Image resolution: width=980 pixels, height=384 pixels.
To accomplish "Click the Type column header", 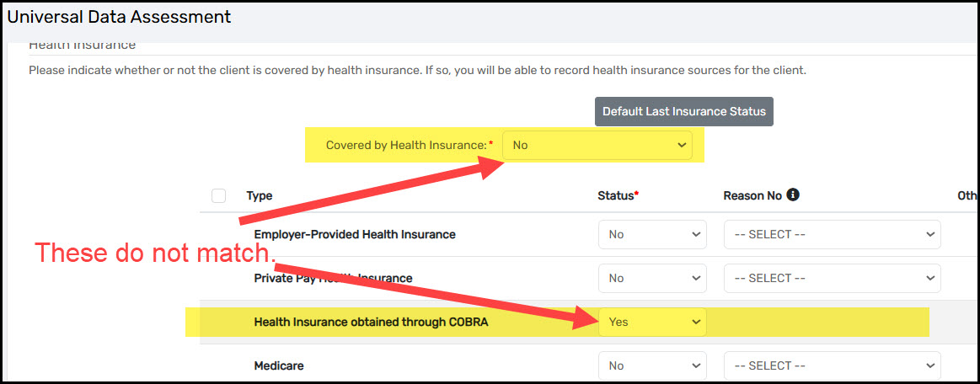I will pos(260,196).
